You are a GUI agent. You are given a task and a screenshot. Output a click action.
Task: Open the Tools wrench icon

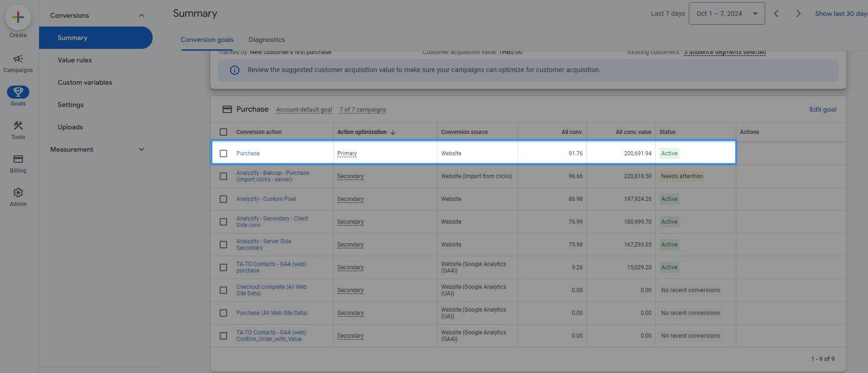(x=18, y=126)
